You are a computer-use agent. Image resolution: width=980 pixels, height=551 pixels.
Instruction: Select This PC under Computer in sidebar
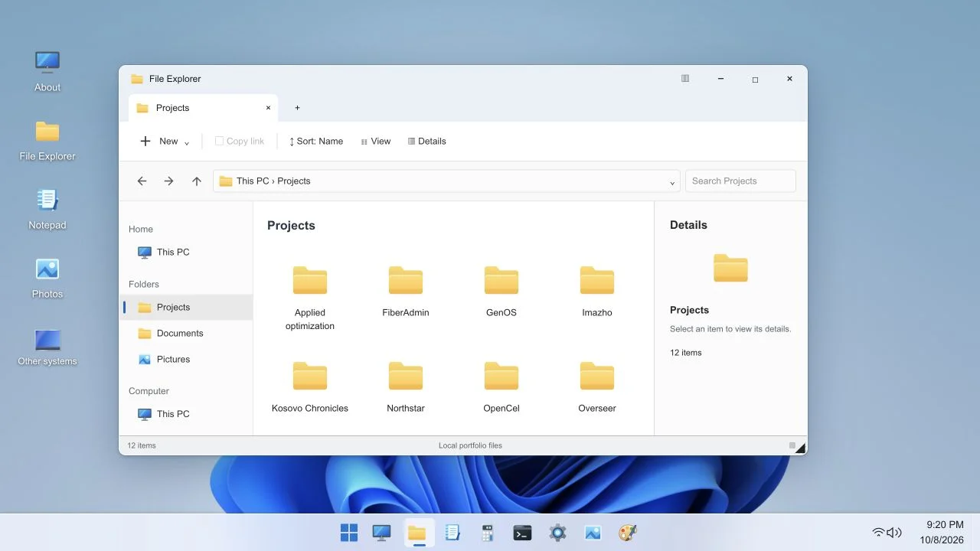coord(187,414)
